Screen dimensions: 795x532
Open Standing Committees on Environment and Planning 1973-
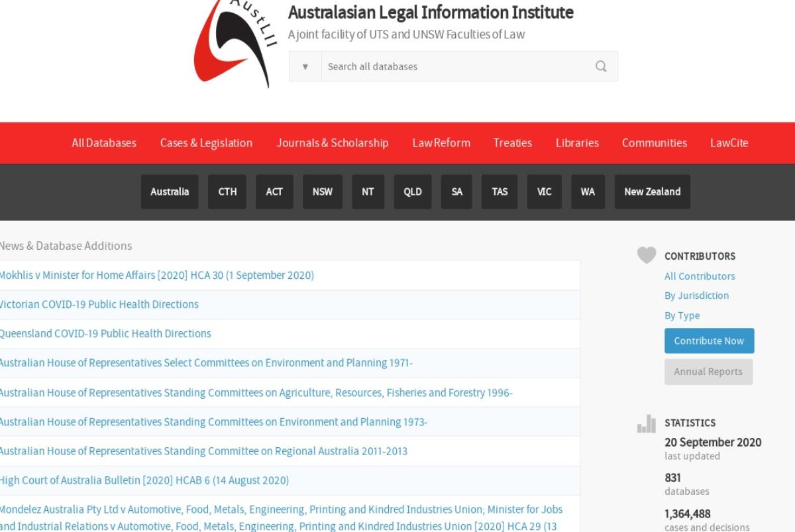click(213, 422)
